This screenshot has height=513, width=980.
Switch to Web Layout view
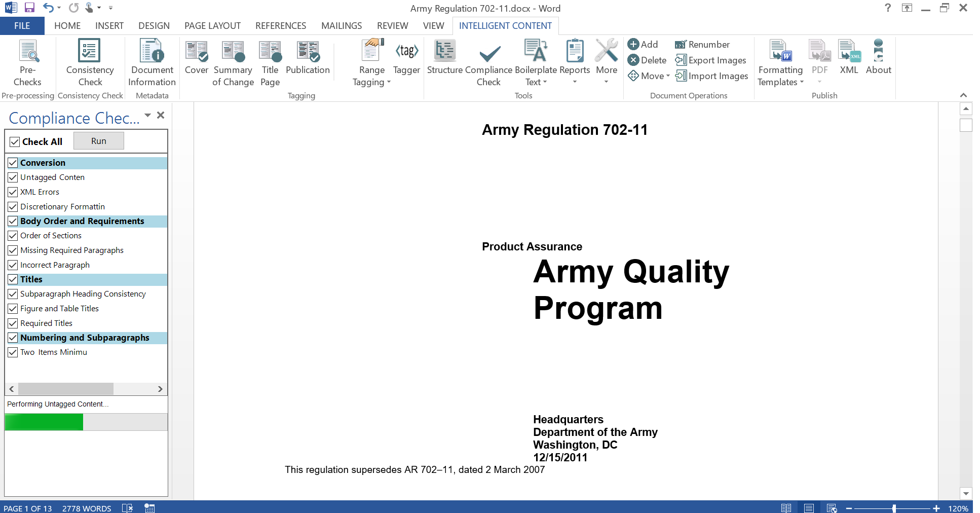(x=832, y=508)
